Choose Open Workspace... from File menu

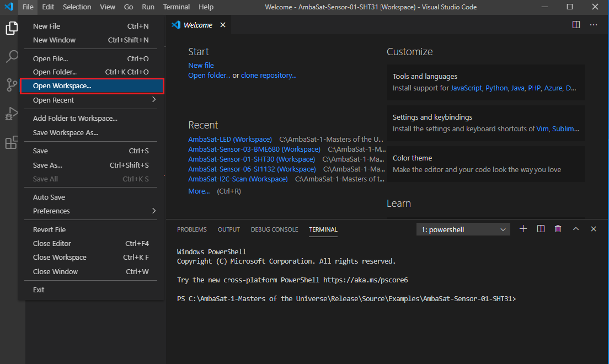92,86
